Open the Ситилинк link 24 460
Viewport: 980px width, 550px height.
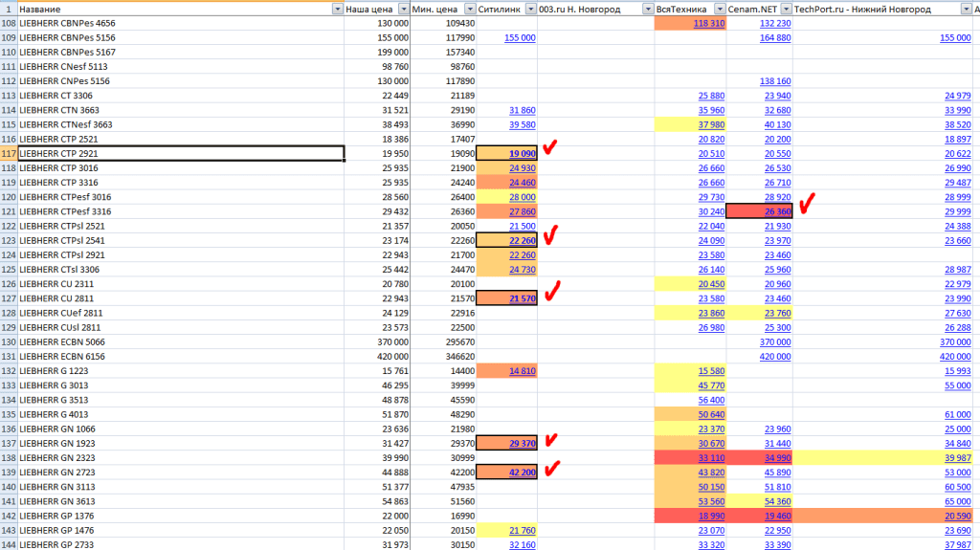coord(522,183)
